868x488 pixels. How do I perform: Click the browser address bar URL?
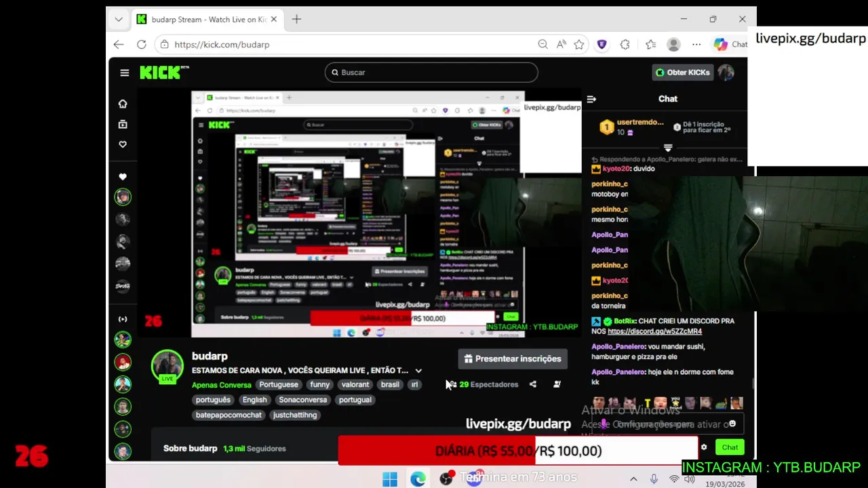click(222, 44)
